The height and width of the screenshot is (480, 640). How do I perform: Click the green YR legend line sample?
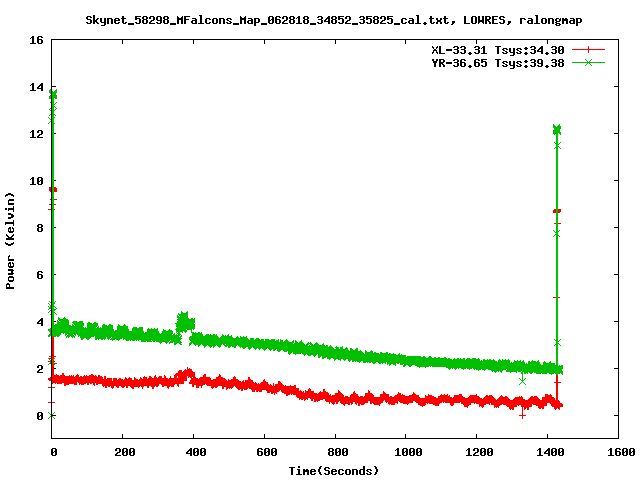pyautogui.click(x=588, y=62)
